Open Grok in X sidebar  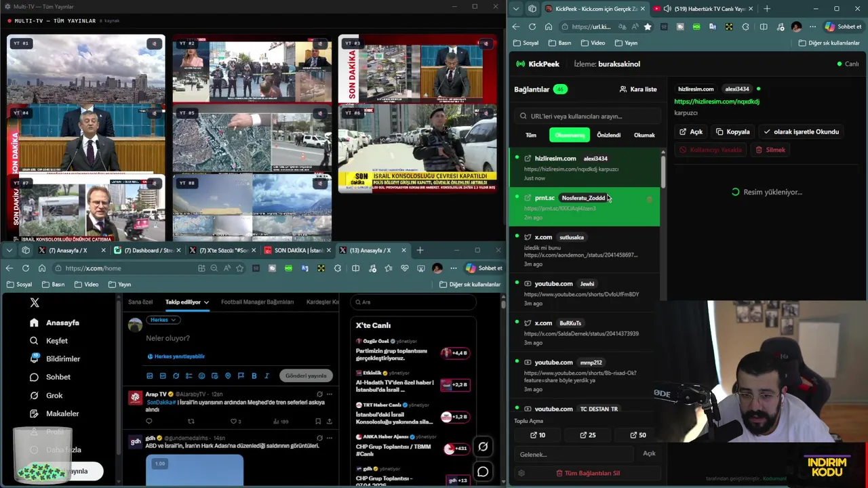pos(46,395)
